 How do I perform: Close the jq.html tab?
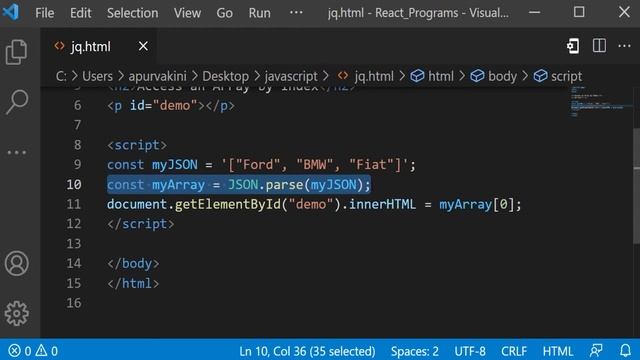pyautogui.click(x=143, y=46)
